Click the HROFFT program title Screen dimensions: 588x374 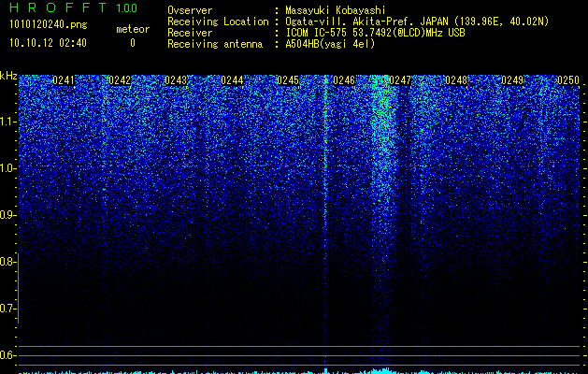pos(58,7)
